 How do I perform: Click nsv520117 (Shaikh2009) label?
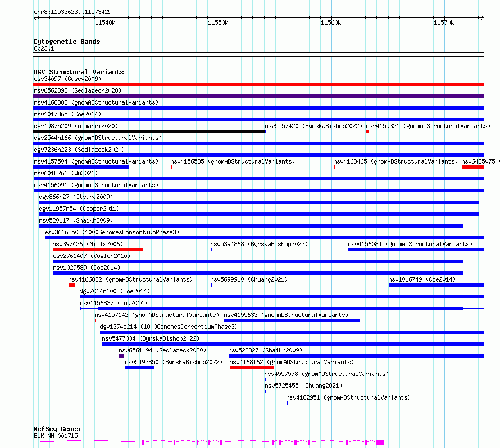pos(76,220)
